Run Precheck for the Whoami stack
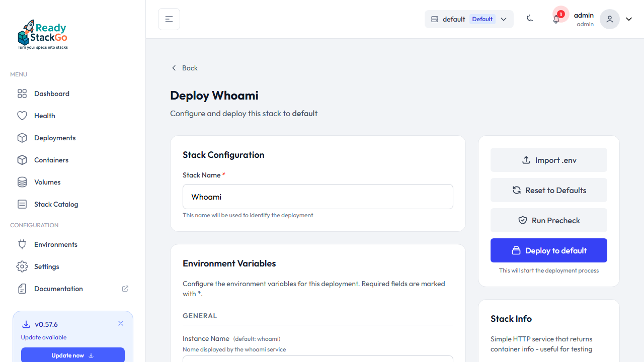The height and width of the screenshot is (362, 644). pos(548,220)
